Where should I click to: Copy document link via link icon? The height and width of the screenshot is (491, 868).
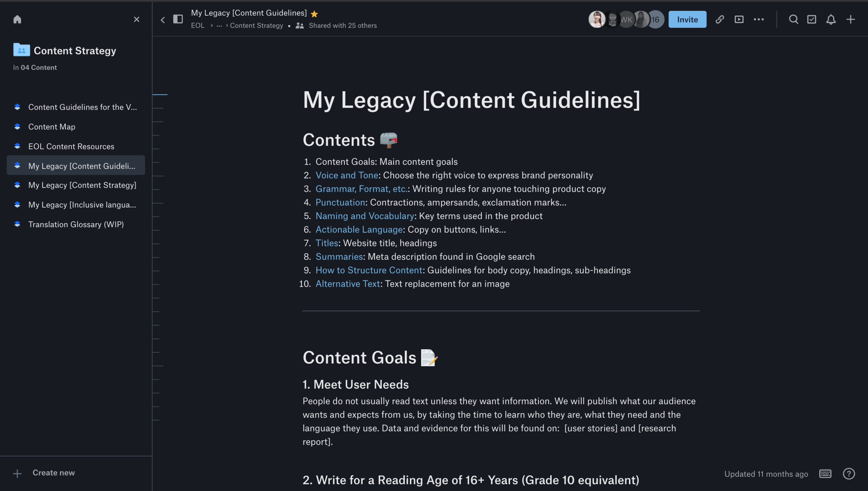[719, 19]
